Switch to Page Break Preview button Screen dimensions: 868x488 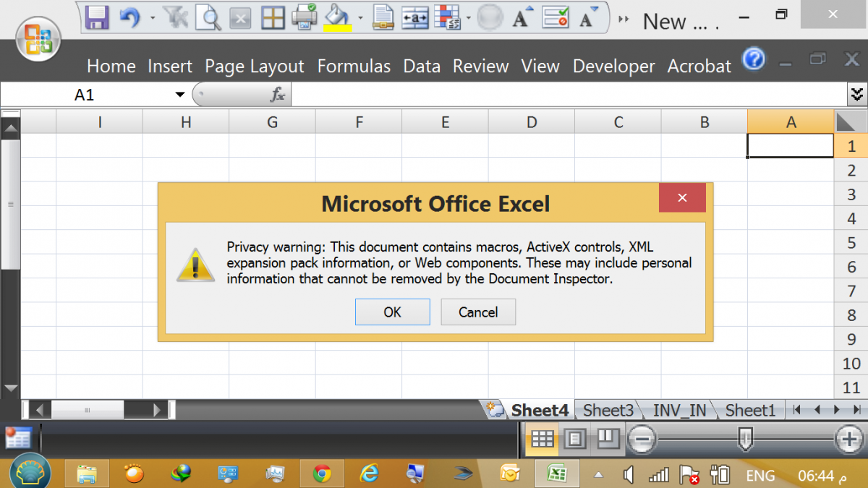[x=608, y=438]
